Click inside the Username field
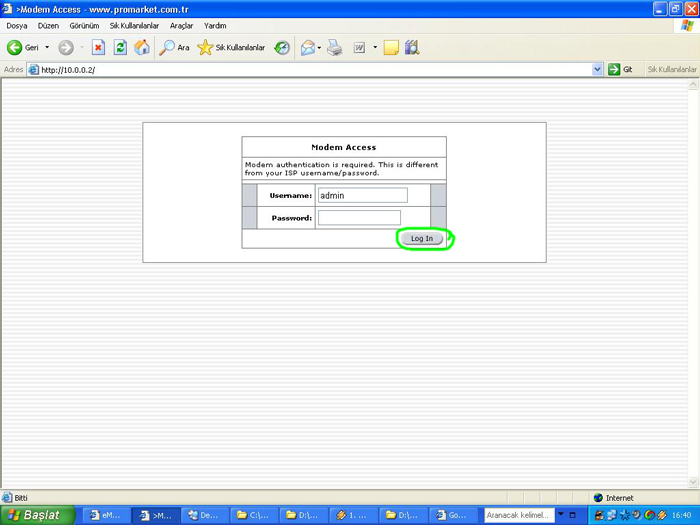This screenshot has height=525, width=700. [x=362, y=195]
